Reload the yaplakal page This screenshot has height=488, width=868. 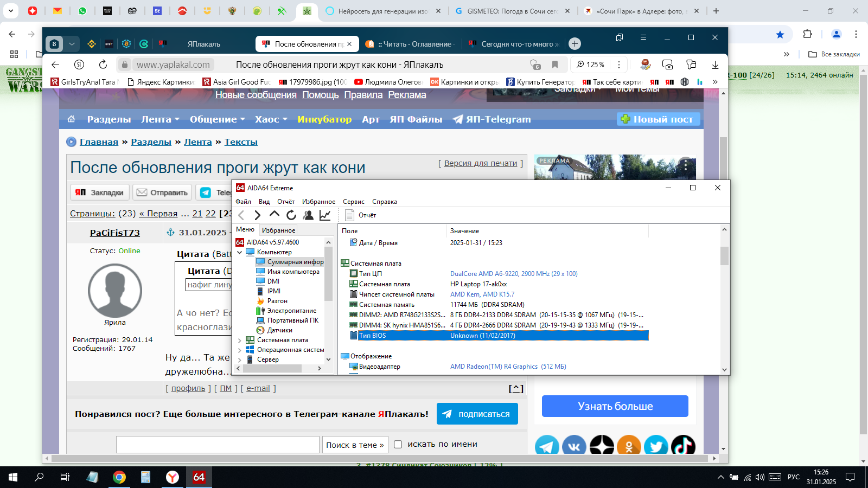[x=103, y=65]
